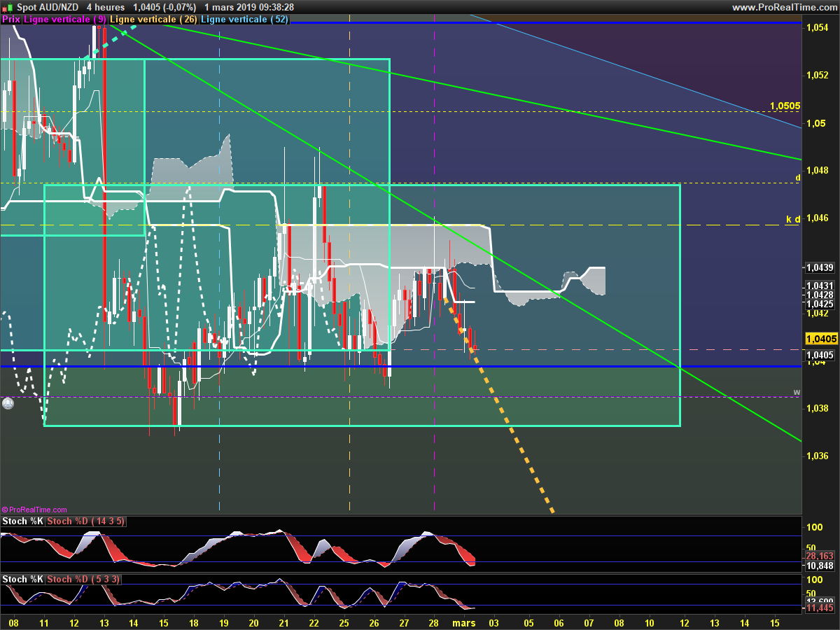Click the yellow 1,0405 current price tag

pos(822,339)
